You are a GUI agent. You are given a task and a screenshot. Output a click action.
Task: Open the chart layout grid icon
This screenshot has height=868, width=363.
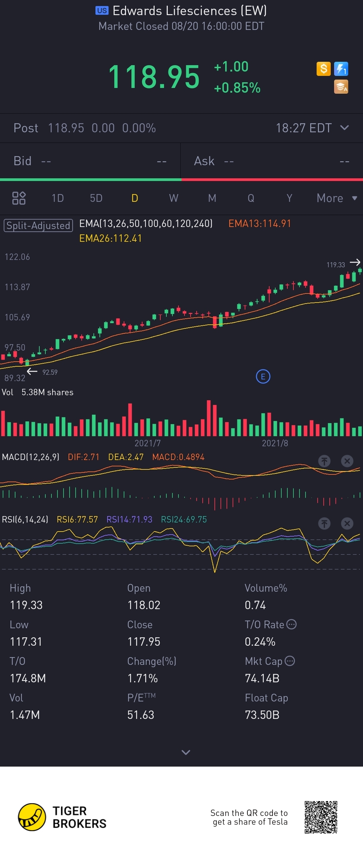pyautogui.click(x=19, y=198)
